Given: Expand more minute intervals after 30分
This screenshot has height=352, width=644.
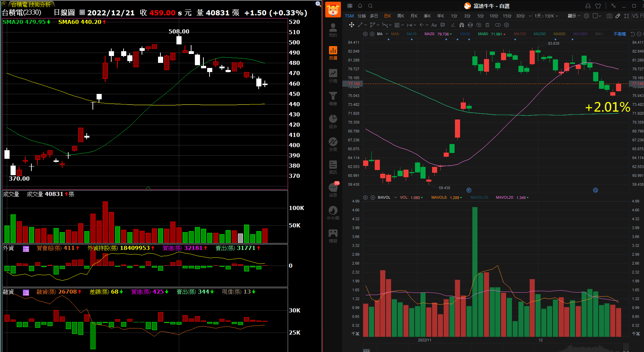Looking at the screenshot, I should (x=530, y=16).
